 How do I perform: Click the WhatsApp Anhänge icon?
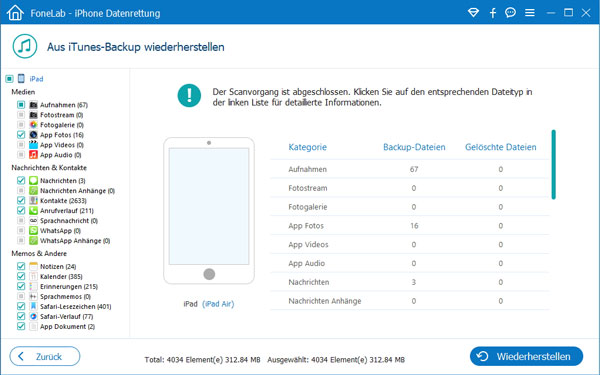33,240
